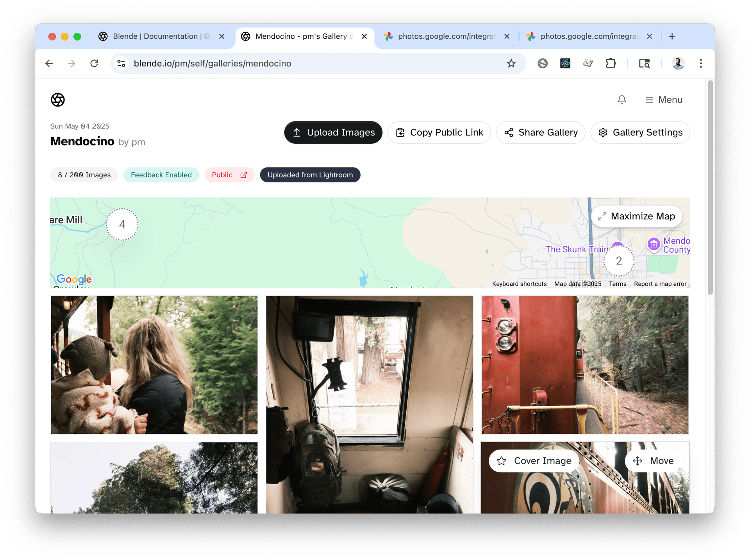Open the browser extensions puzzle icon

tap(611, 63)
